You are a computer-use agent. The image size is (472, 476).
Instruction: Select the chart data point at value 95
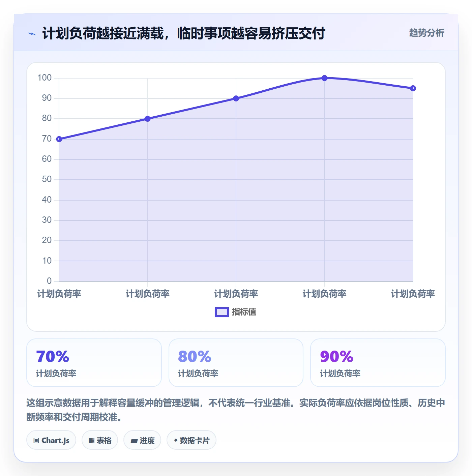413,88
